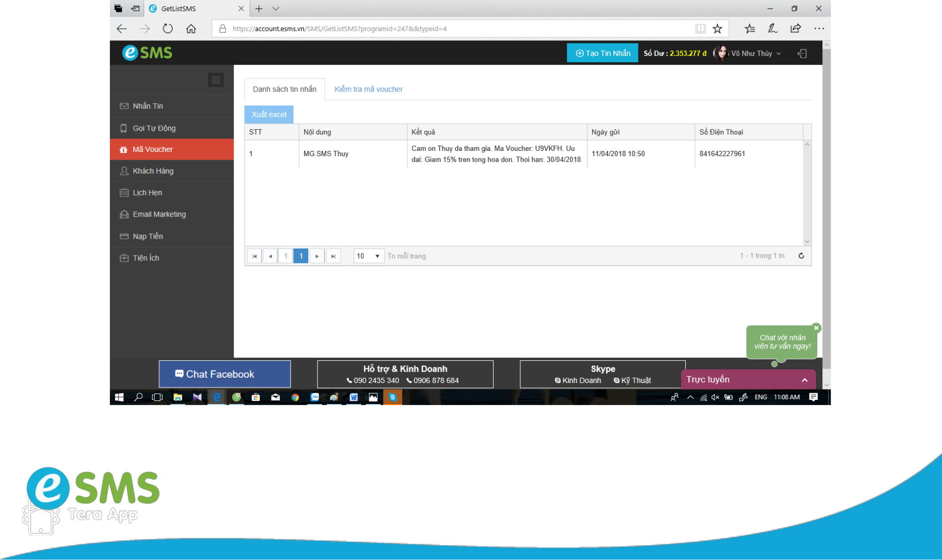The image size is (942, 560).
Task: Close the chat prompt bubble
Action: click(x=816, y=328)
